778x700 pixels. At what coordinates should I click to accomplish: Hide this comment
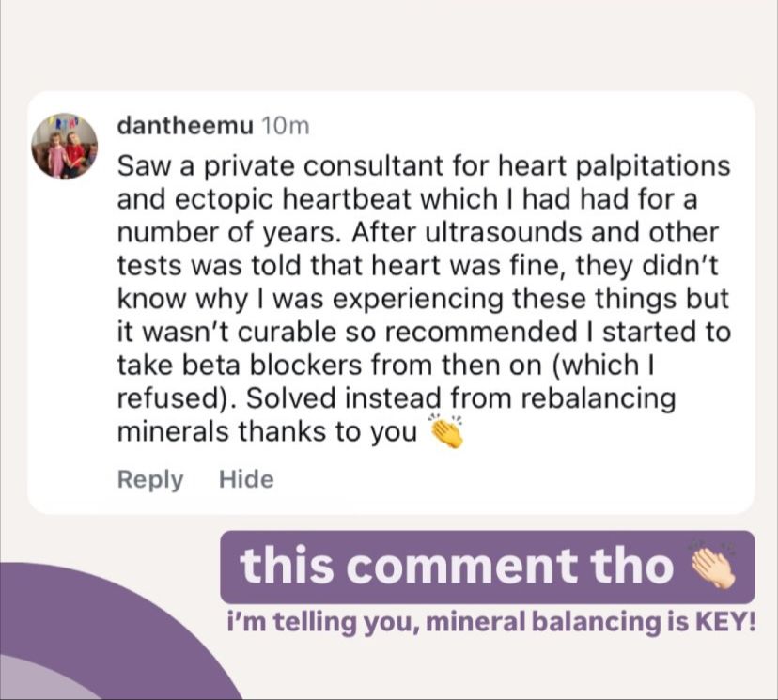point(246,479)
